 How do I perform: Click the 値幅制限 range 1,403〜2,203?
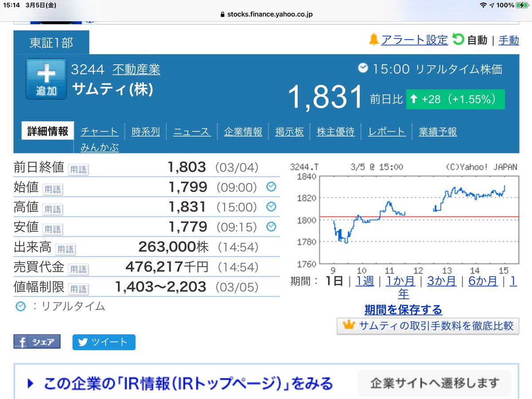pyautogui.click(x=160, y=287)
